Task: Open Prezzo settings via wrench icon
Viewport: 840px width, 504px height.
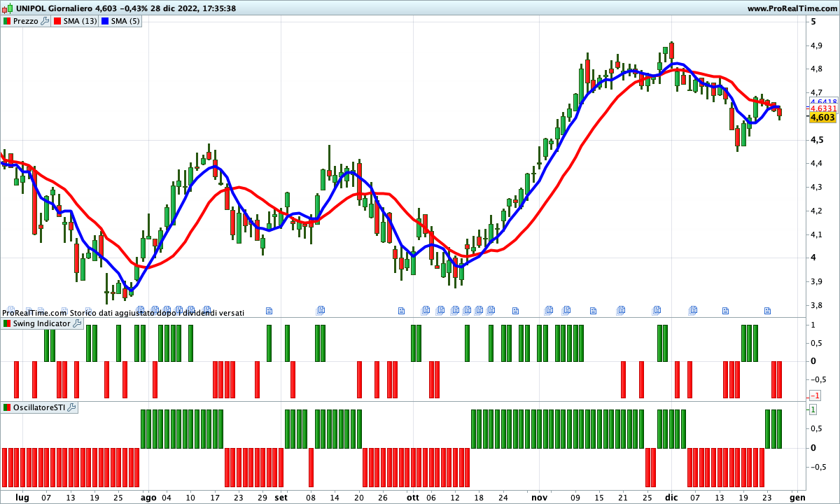Action: pos(45,21)
